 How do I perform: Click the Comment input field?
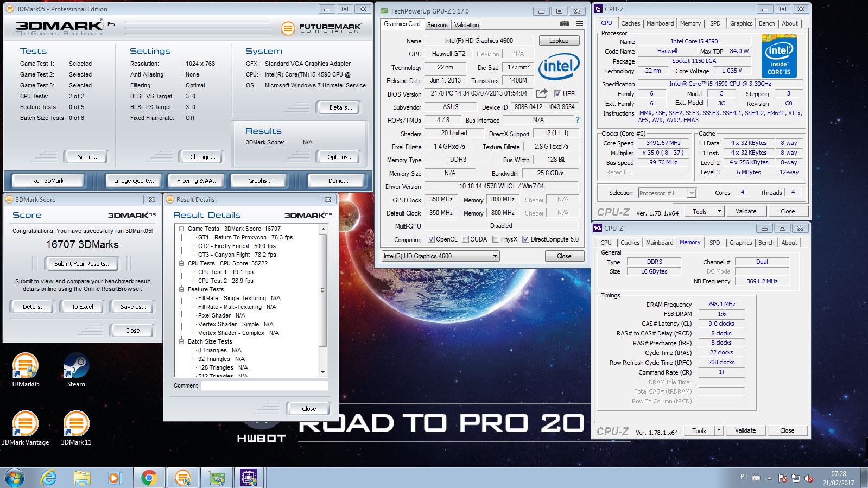264,385
